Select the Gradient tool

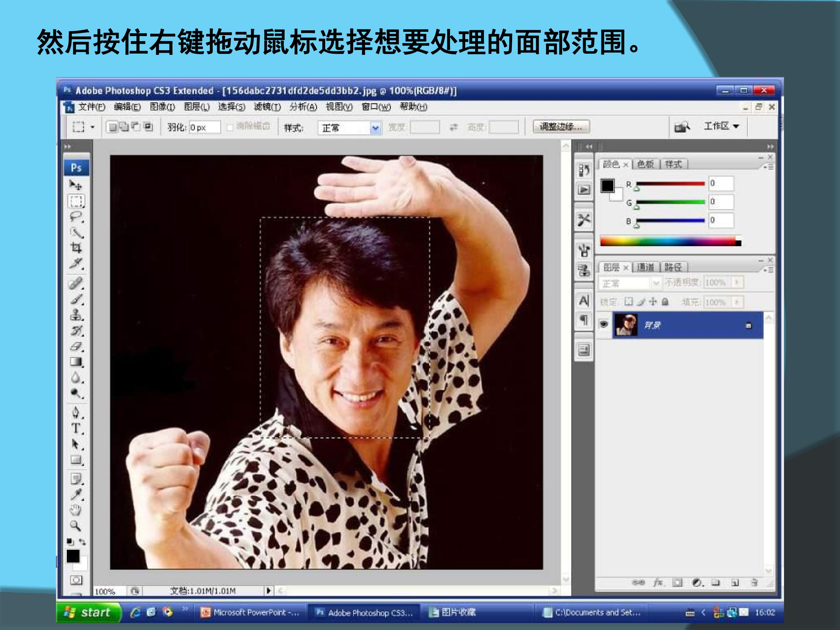(x=76, y=362)
